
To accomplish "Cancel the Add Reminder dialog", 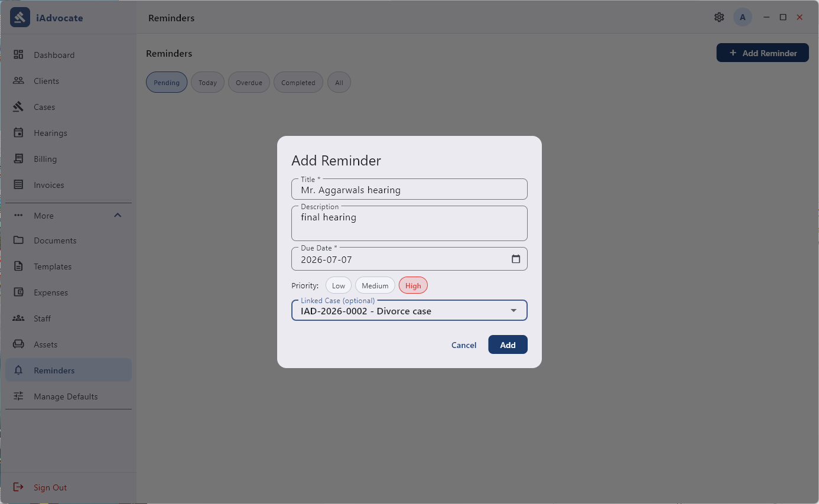I will coord(464,344).
